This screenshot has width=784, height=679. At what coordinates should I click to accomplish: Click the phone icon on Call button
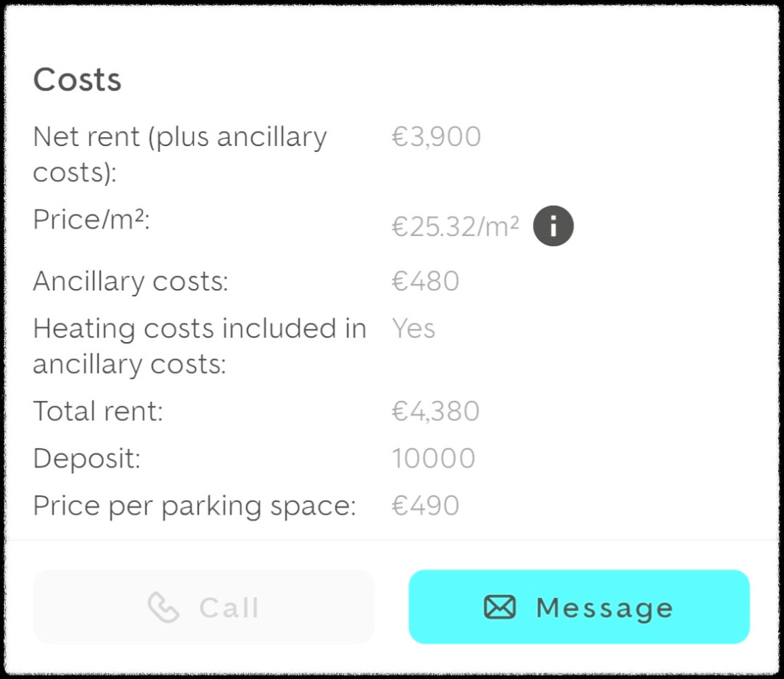click(164, 608)
